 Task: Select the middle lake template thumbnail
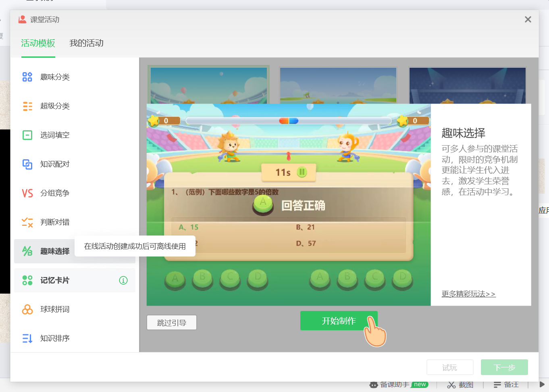[338, 85]
